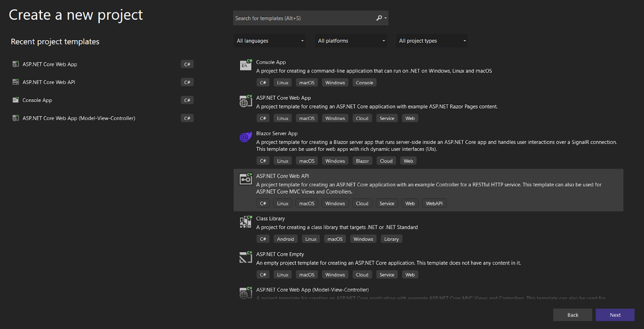The image size is (644, 329).
Task: Click C# badge beside recent ASP.NET Core Web API
Action: click(x=187, y=82)
